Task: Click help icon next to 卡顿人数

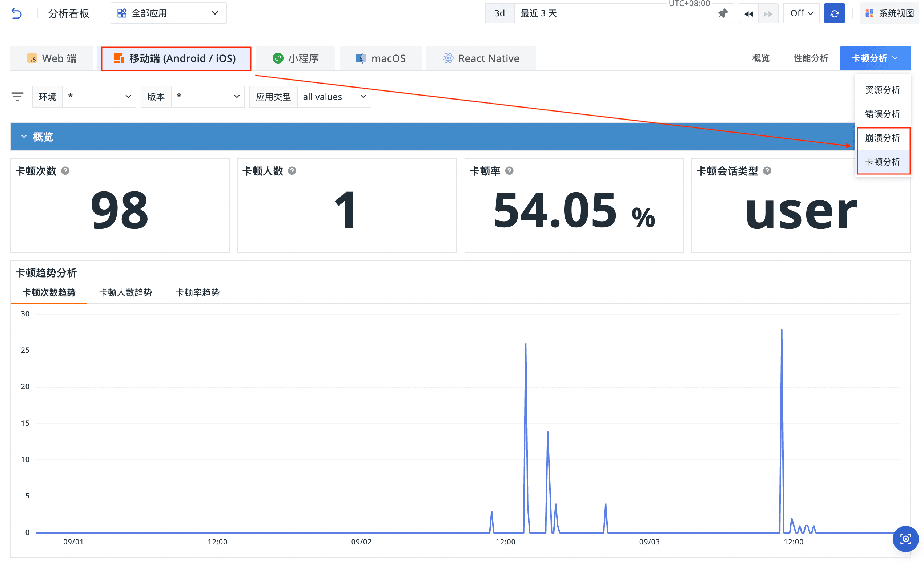Action: [292, 171]
